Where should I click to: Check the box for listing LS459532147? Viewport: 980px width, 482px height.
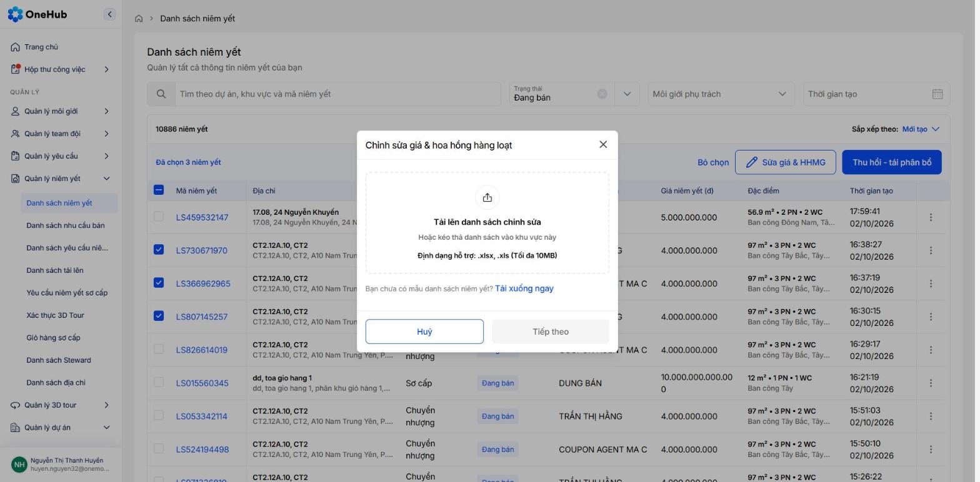[159, 217]
